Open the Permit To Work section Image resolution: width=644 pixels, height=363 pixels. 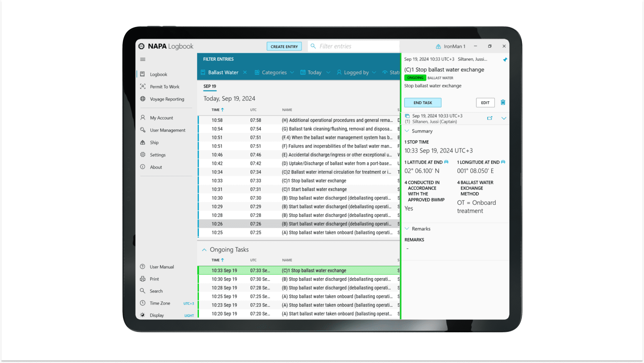tap(164, 86)
